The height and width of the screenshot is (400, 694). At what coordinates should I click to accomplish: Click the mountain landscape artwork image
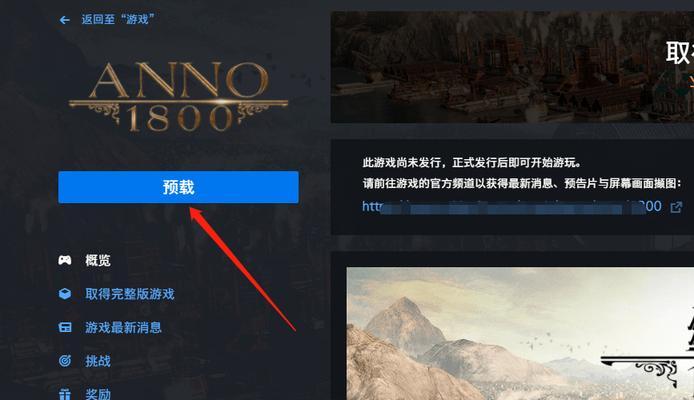[x=520, y=334]
